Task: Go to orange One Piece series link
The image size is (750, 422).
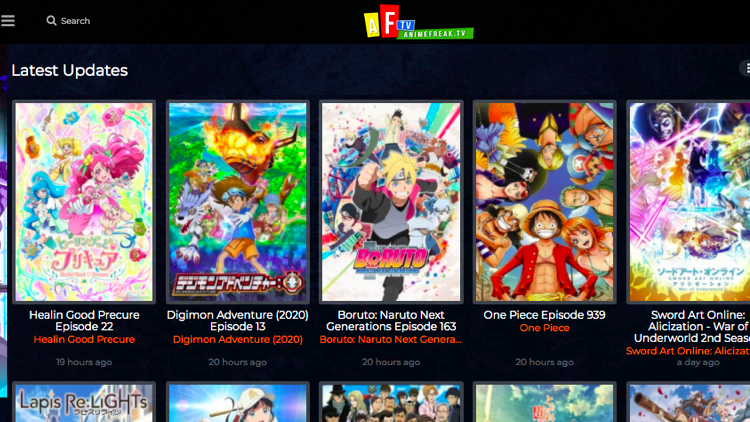Action: pyautogui.click(x=544, y=328)
